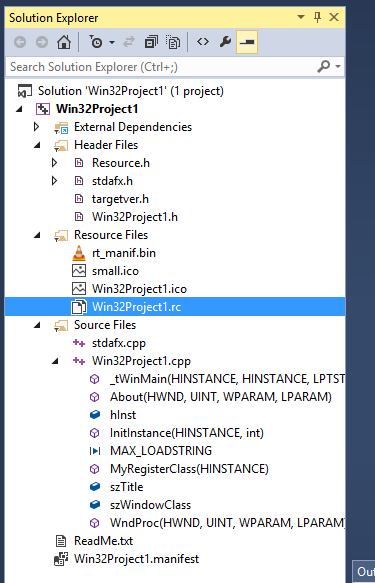Go to Home view in Solution Explorer

coord(64,42)
